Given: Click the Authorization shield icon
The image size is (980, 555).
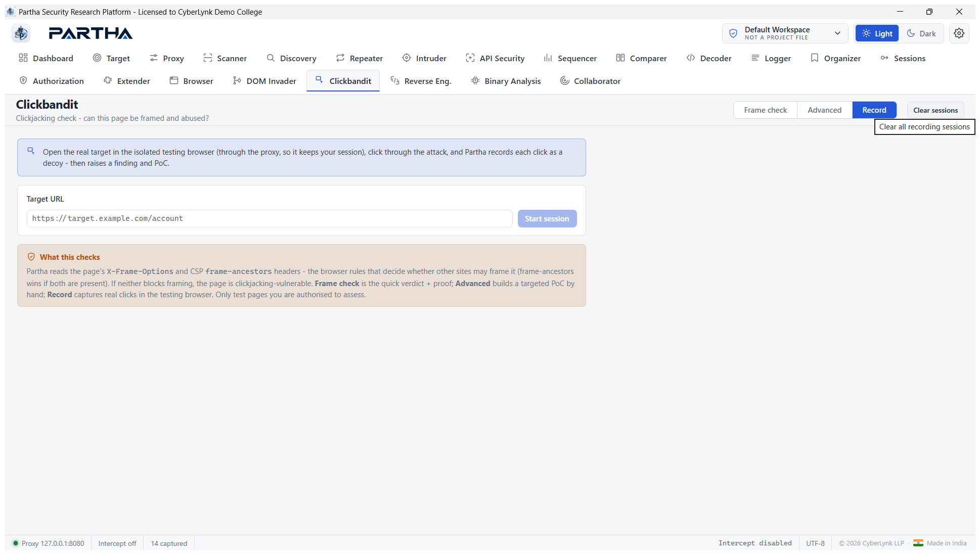Looking at the screenshot, I should (x=23, y=81).
